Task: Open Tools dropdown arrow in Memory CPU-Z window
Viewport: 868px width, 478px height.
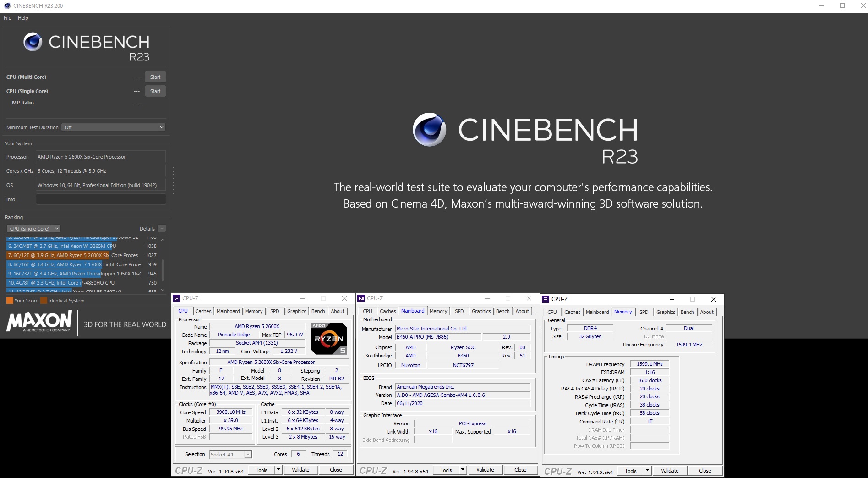Action: point(647,471)
